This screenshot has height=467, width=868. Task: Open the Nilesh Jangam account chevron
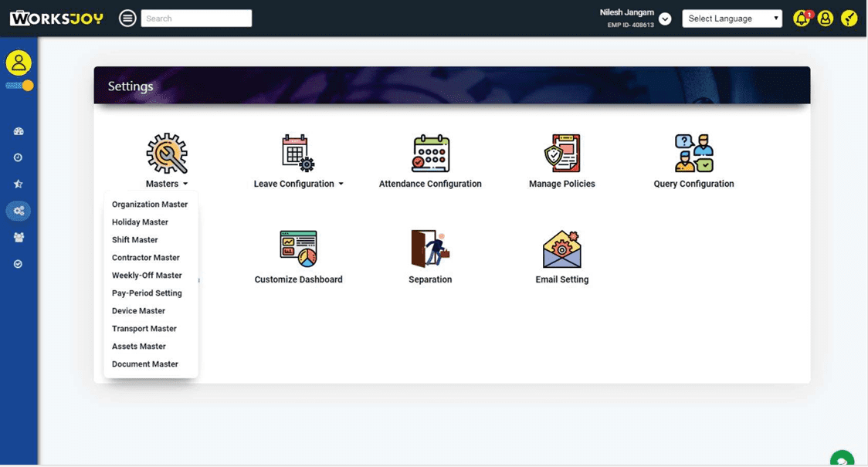coord(665,18)
